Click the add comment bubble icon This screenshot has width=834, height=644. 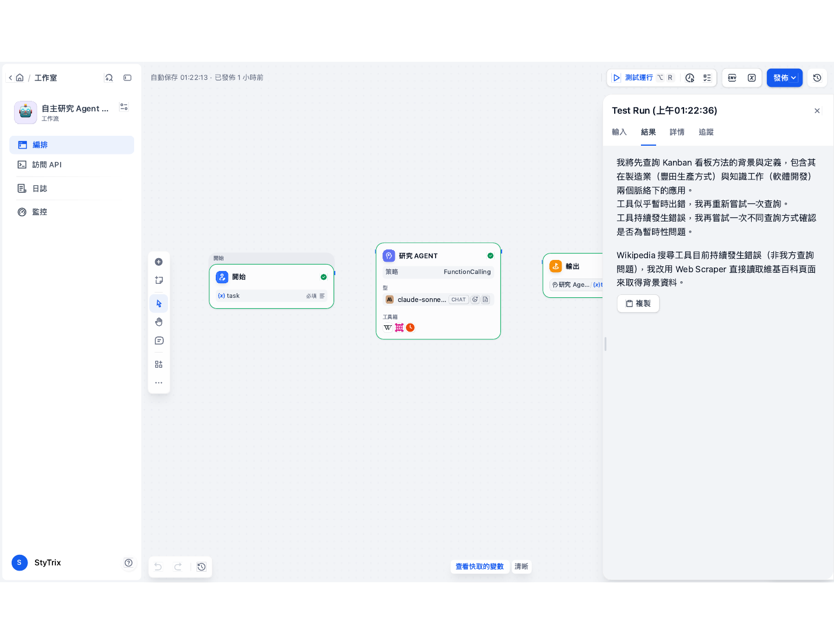click(x=159, y=340)
